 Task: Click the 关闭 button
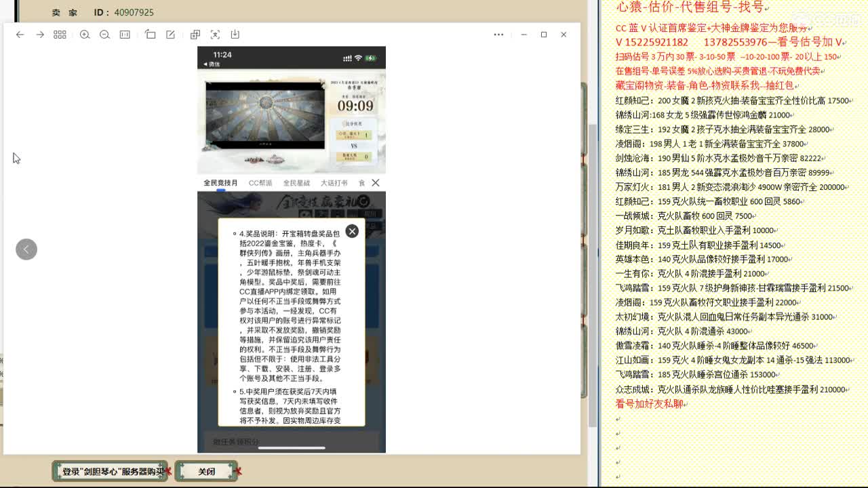206,471
